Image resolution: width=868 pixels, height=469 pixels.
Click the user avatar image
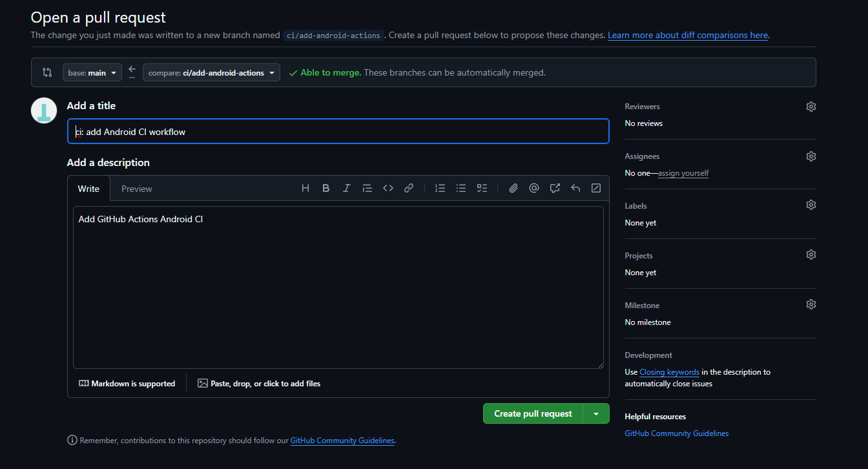[x=44, y=110]
